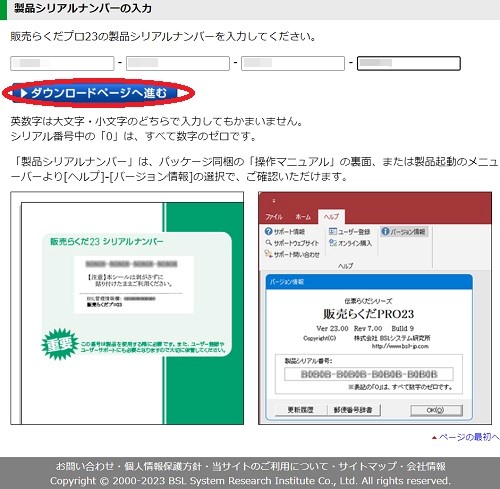Click the ユーザー登録 icon

pyautogui.click(x=333, y=231)
